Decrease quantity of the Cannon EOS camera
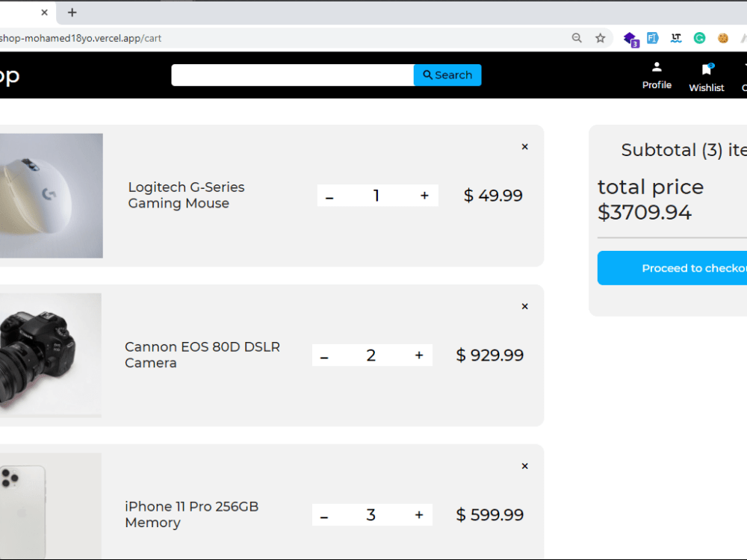747x560 pixels. (323, 355)
